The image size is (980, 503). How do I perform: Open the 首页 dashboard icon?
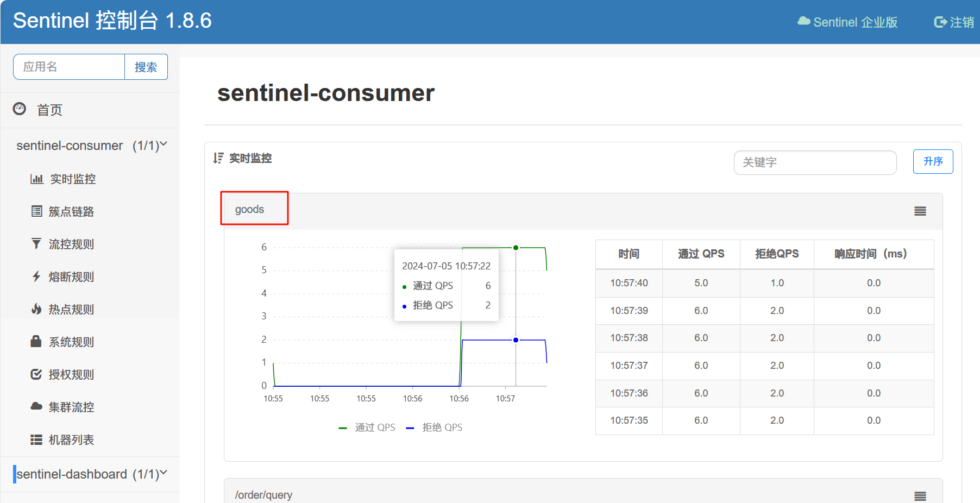click(20, 109)
